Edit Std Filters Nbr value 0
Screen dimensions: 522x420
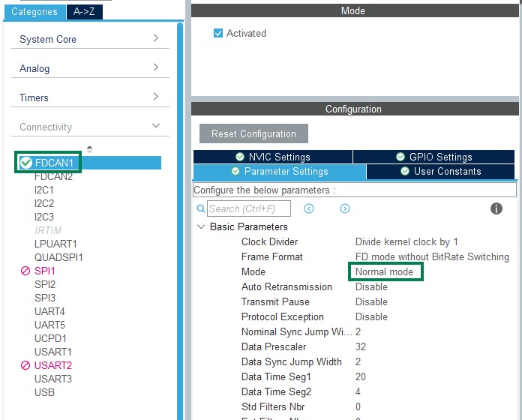(x=358, y=406)
